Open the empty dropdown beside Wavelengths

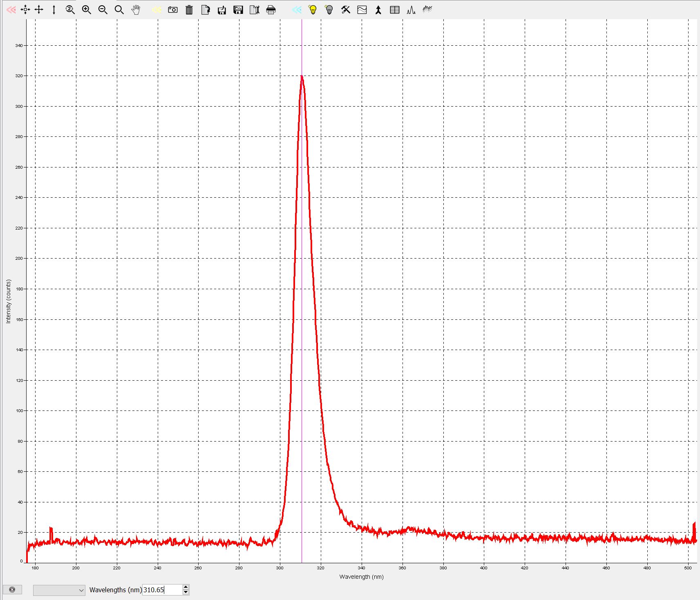59,590
